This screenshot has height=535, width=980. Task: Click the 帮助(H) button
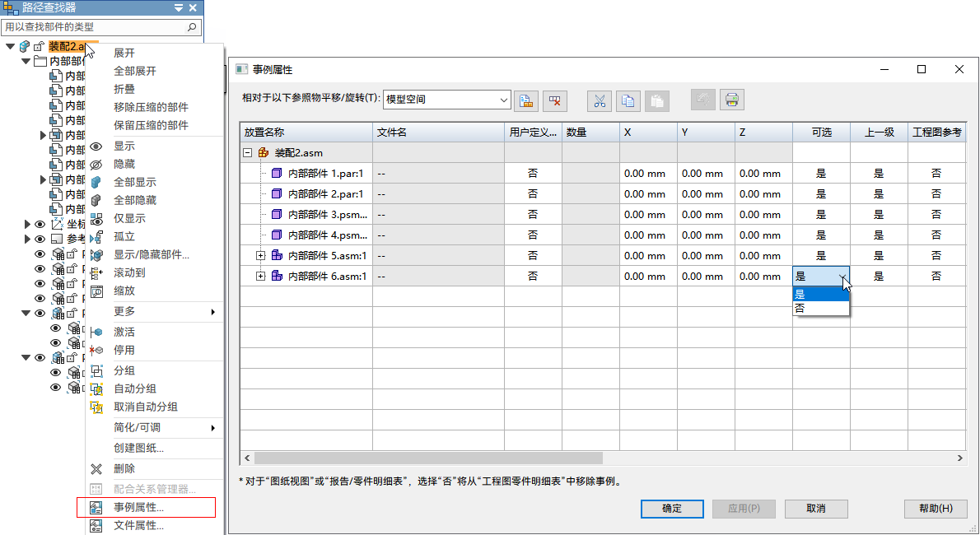coord(936,509)
